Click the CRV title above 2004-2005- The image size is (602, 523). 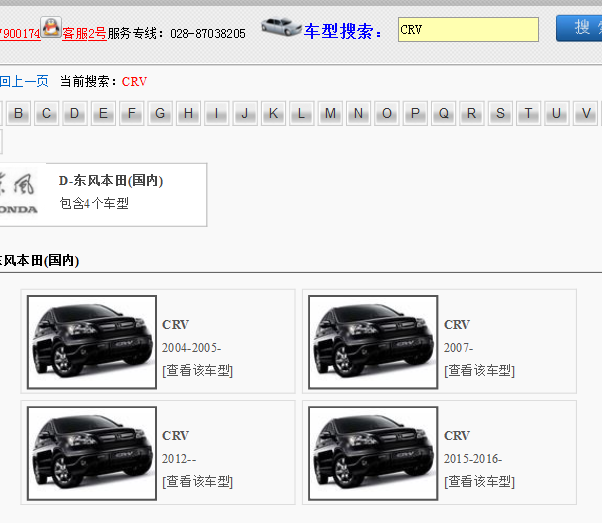pos(175,324)
